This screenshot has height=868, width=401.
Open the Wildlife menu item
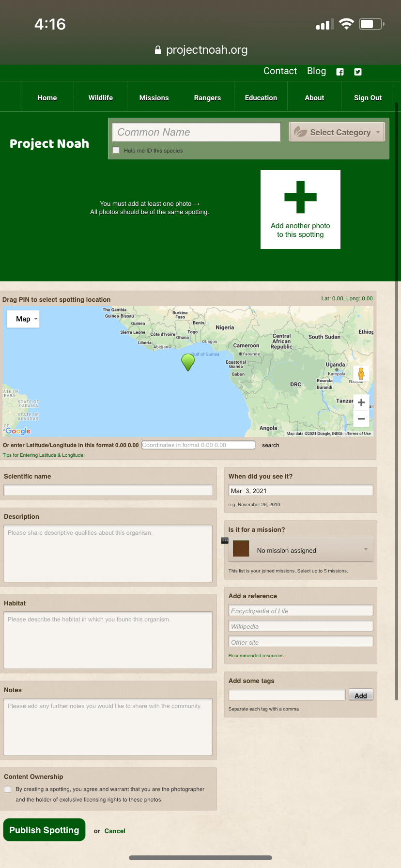coord(101,97)
